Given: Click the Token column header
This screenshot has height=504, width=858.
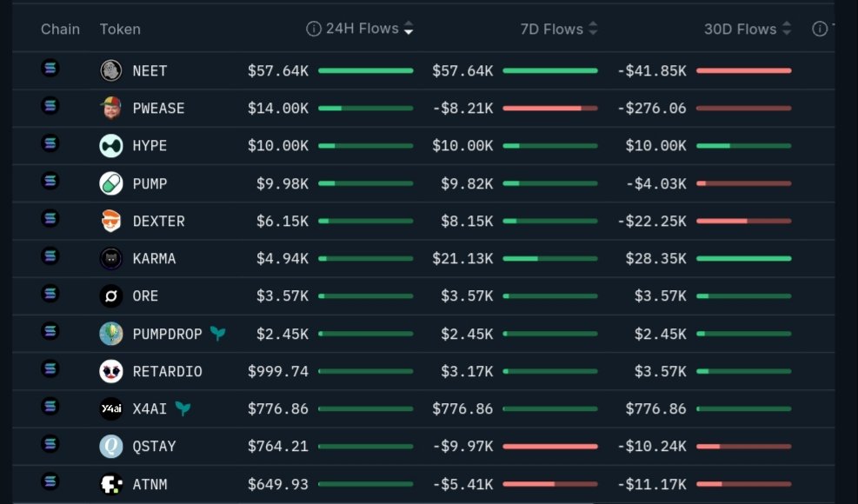Looking at the screenshot, I should (x=120, y=30).
